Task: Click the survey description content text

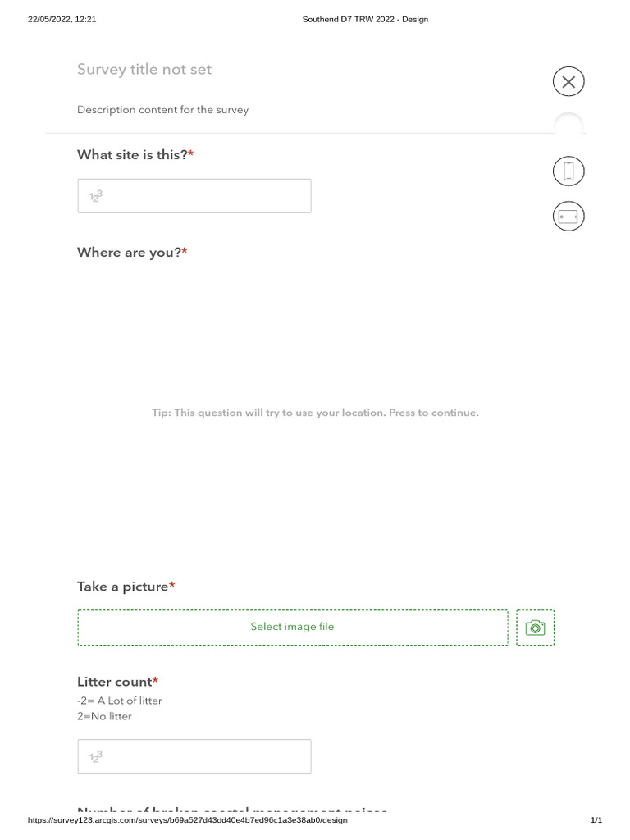Action: tap(162, 110)
